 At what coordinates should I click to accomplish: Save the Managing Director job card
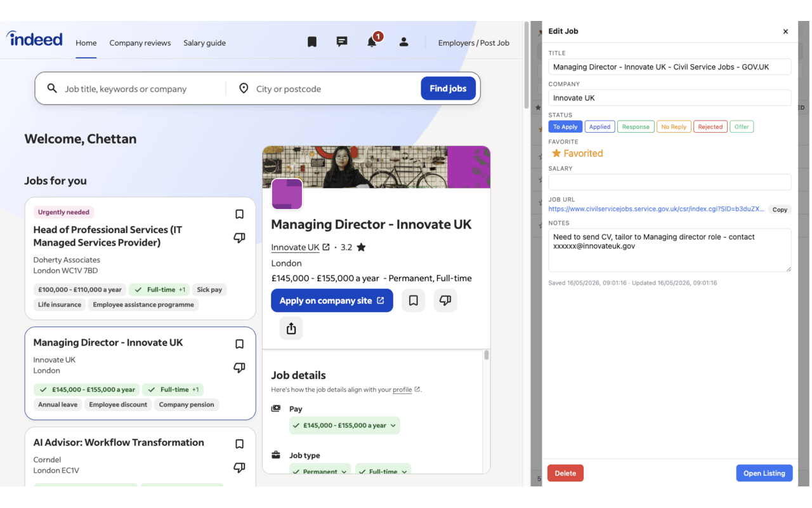[x=239, y=344]
